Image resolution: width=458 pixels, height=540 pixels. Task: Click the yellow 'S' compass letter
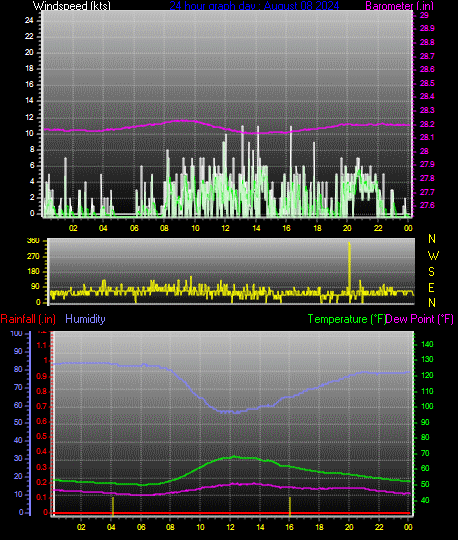(x=431, y=272)
